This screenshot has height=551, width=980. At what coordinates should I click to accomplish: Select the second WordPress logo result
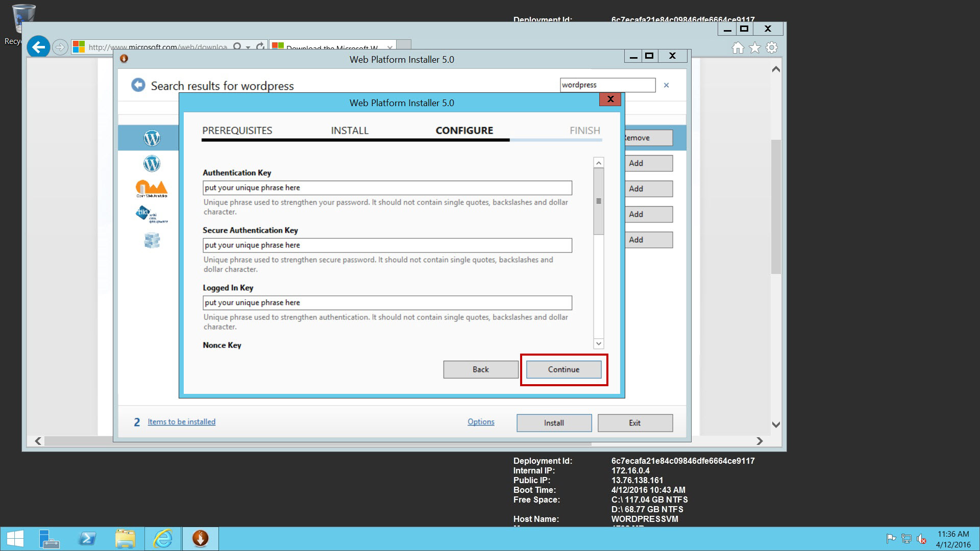click(x=152, y=163)
